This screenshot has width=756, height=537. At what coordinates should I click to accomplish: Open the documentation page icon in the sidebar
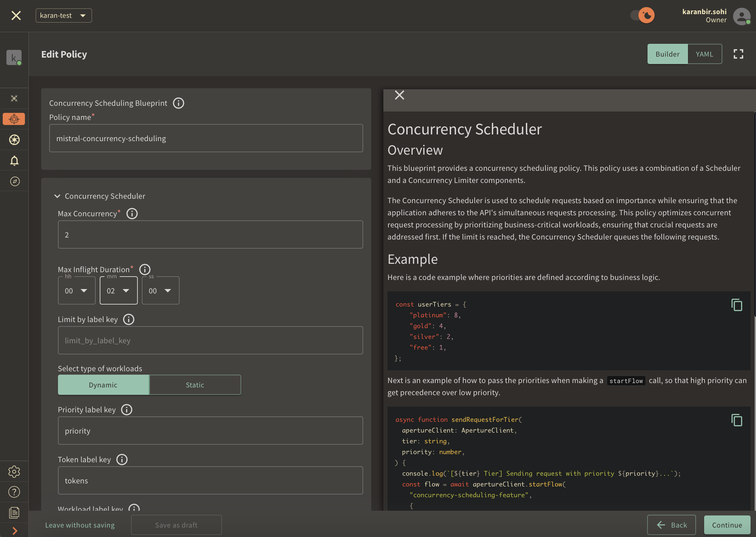14,513
